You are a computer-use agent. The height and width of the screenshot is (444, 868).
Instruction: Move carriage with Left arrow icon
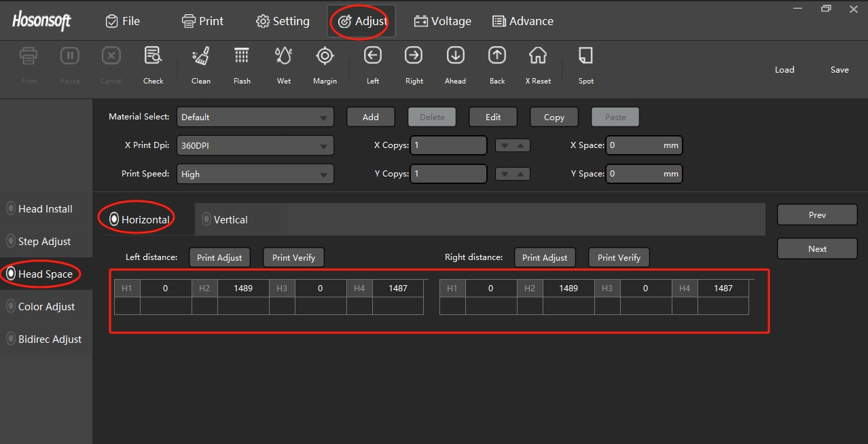(372, 56)
